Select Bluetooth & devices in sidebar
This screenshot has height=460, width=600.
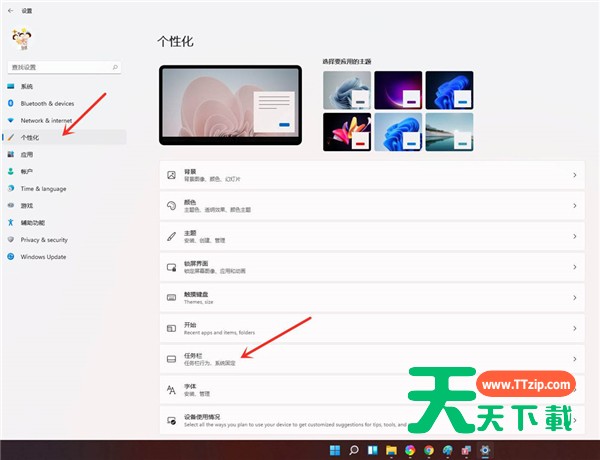point(64,103)
